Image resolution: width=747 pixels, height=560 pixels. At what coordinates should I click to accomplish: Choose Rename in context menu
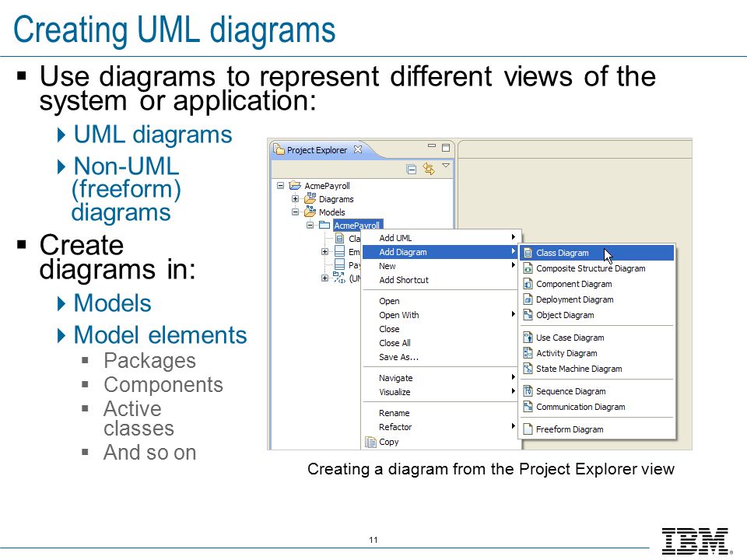click(440, 413)
